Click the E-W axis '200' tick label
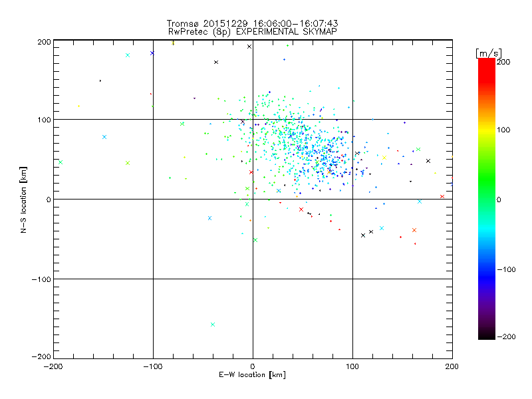Screen dimensions: 532x399 (x=452, y=366)
